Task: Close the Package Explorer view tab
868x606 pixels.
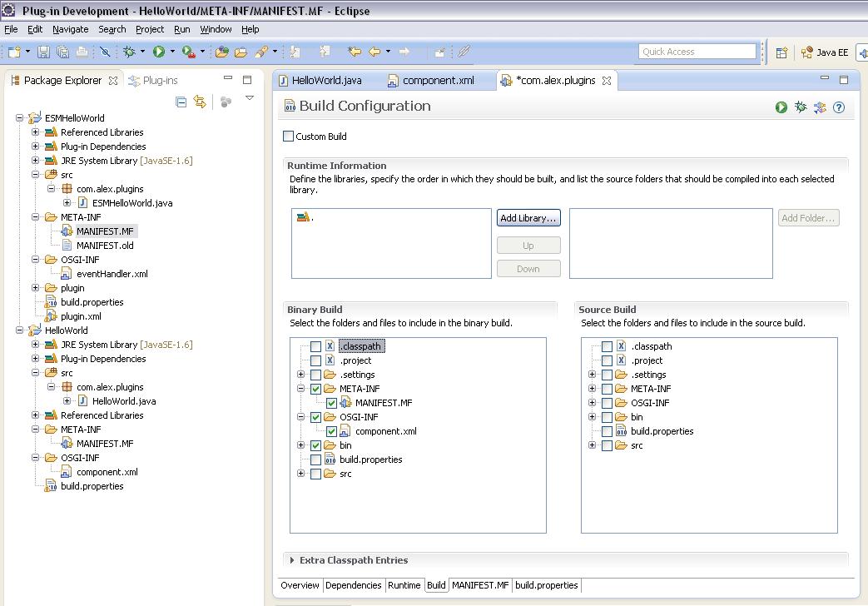Action: (113, 81)
